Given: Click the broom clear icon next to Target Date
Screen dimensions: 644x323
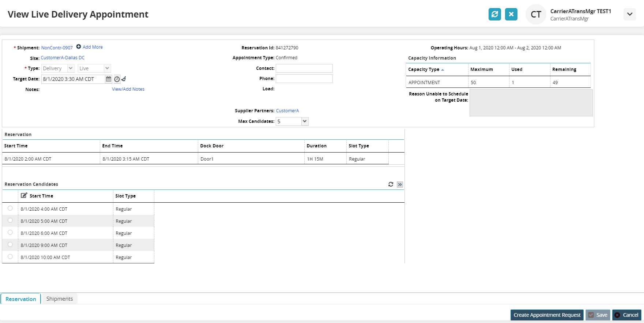Looking at the screenshot, I should [x=124, y=79].
